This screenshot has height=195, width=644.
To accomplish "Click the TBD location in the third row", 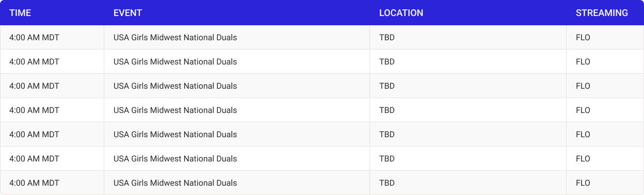I will point(387,86).
